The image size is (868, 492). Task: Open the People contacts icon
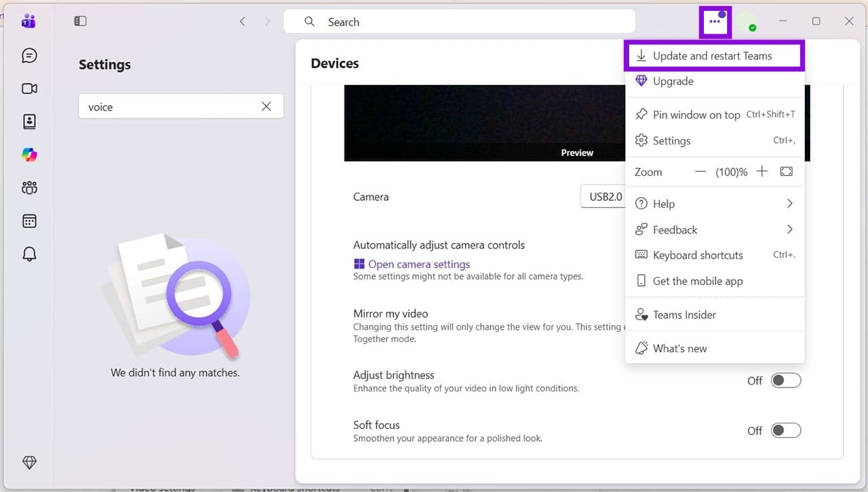[x=29, y=121]
